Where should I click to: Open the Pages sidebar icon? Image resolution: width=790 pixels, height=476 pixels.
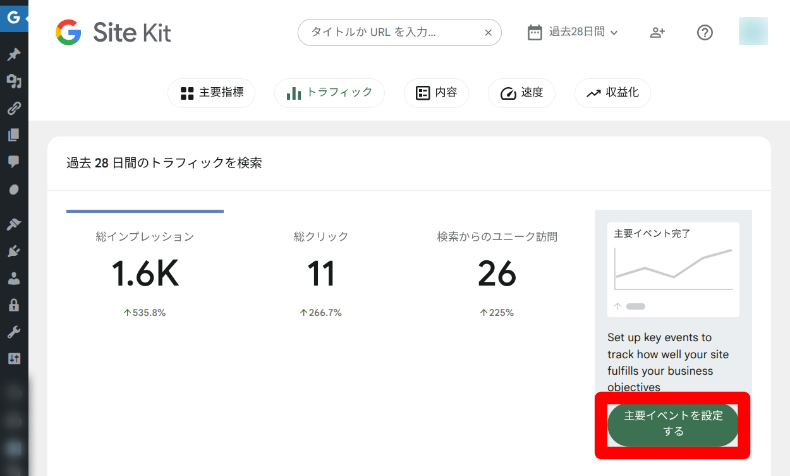coord(14,135)
